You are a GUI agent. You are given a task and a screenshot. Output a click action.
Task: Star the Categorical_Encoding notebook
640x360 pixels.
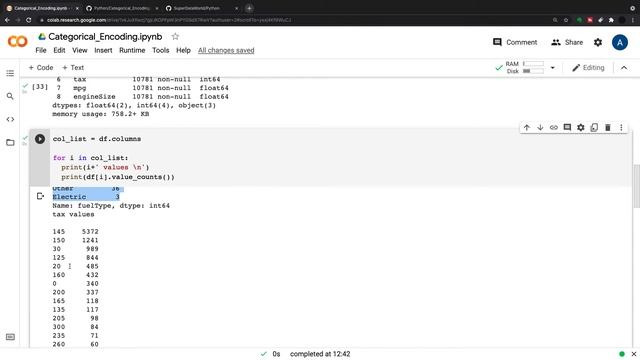pos(175,37)
